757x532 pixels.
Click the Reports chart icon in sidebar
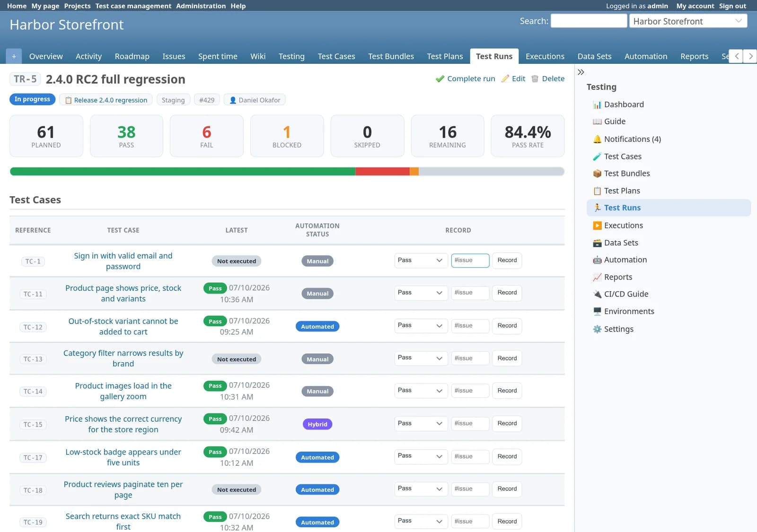click(x=597, y=277)
